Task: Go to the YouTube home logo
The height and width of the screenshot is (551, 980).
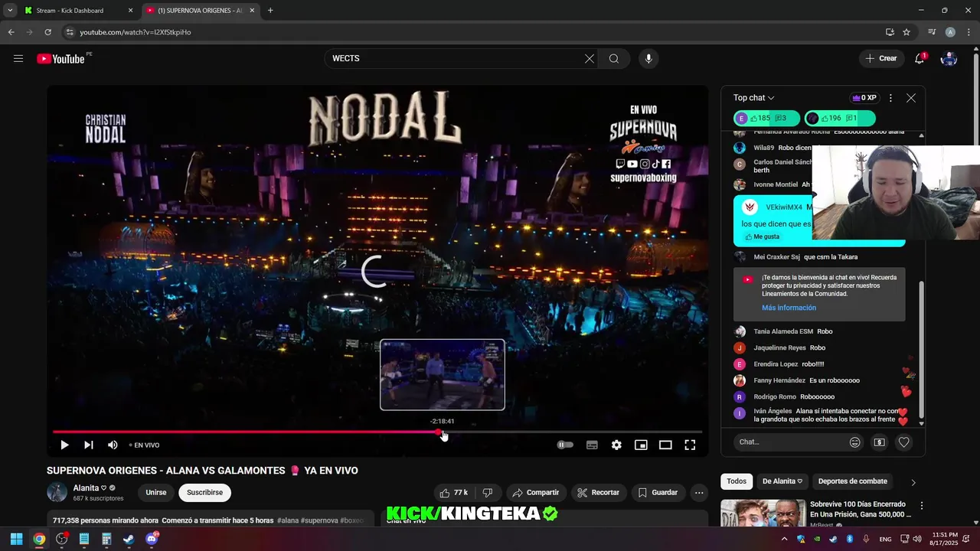Action: (x=60, y=59)
